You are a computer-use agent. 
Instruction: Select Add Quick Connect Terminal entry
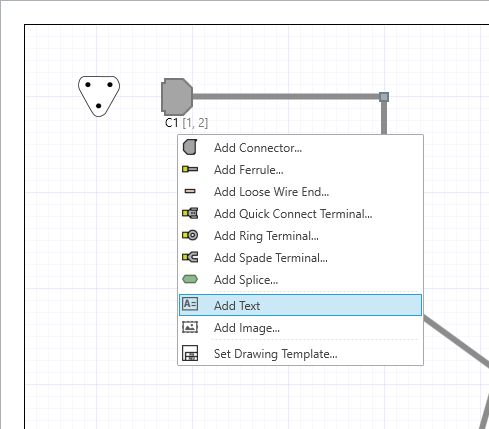click(300, 214)
